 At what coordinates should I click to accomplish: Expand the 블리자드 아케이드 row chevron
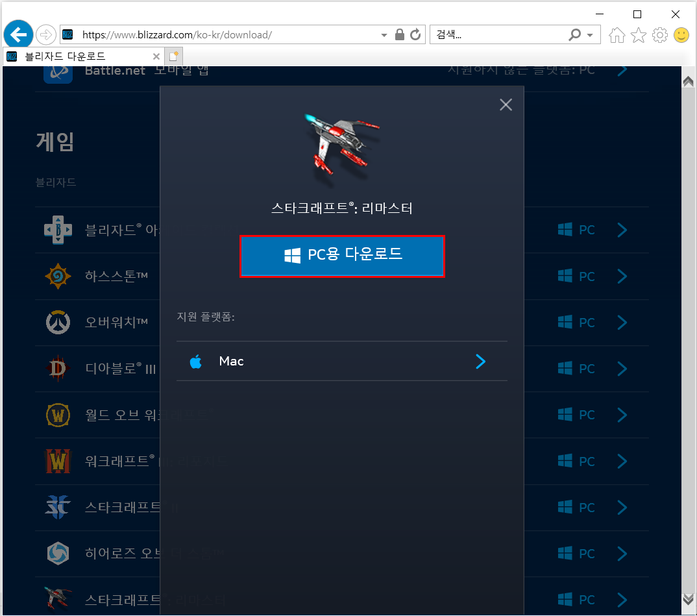coord(622,230)
